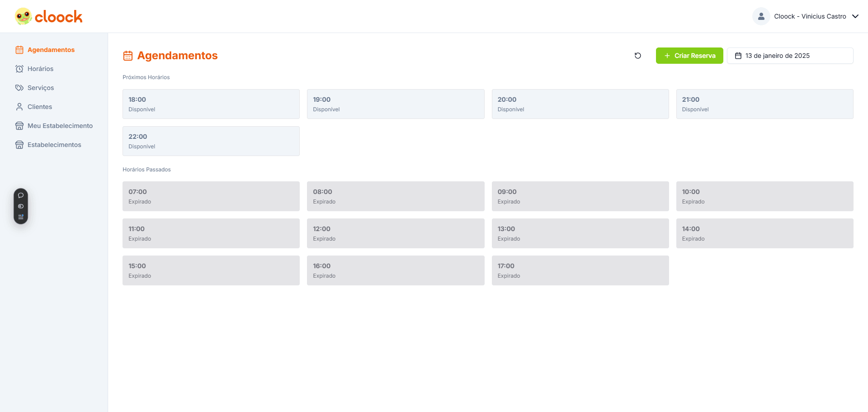Click the tag icon next to Serviços
The image size is (868, 412).
tap(19, 88)
